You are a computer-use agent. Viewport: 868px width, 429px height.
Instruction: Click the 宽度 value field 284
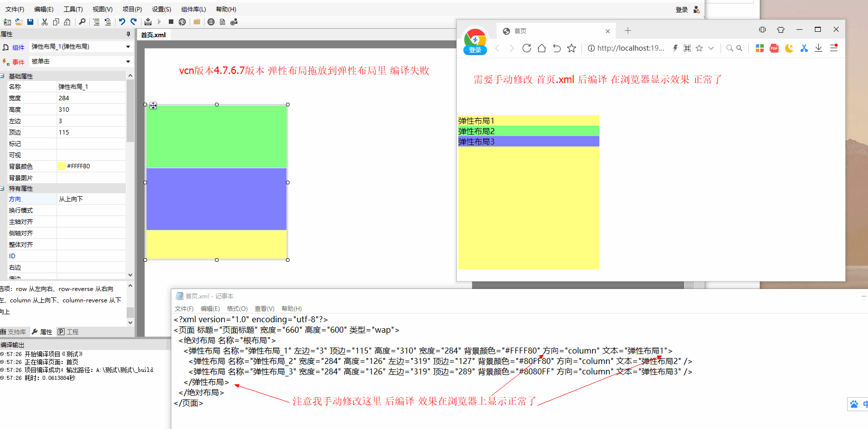click(x=91, y=98)
